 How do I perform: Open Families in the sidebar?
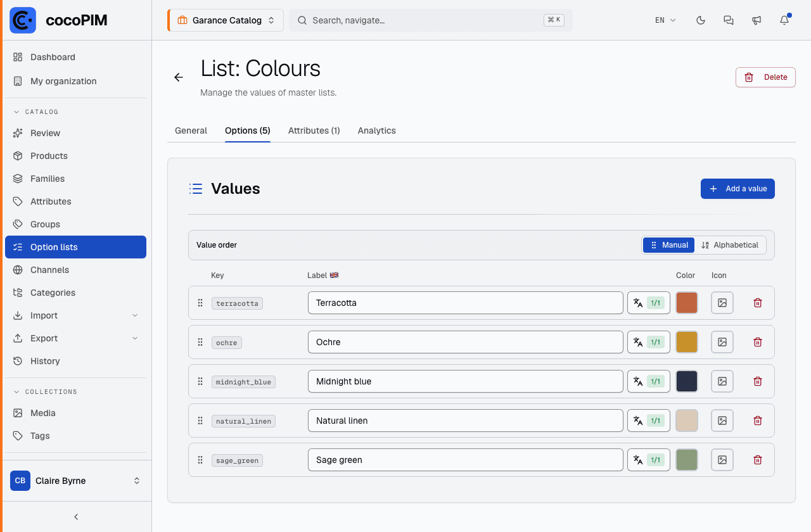coord(76,179)
